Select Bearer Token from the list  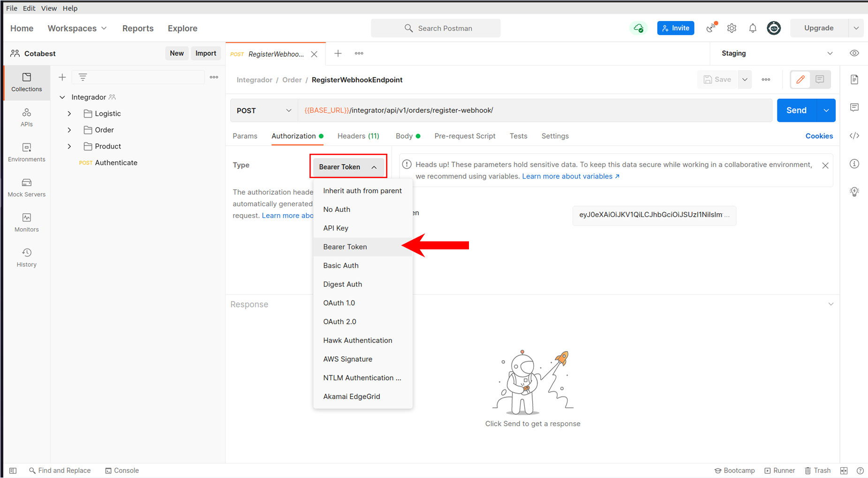click(363, 247)
